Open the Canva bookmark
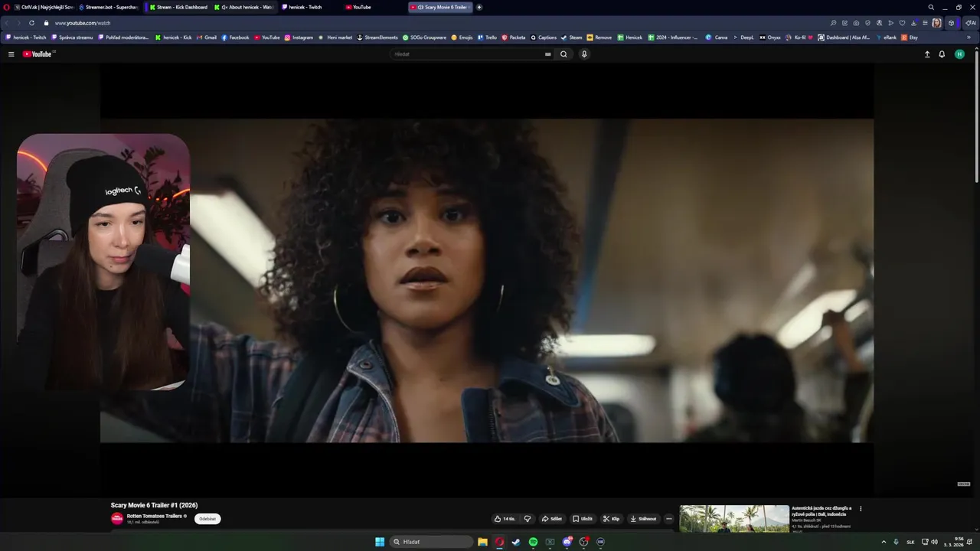This screenshot has width=980, height=551. point(717,37)
